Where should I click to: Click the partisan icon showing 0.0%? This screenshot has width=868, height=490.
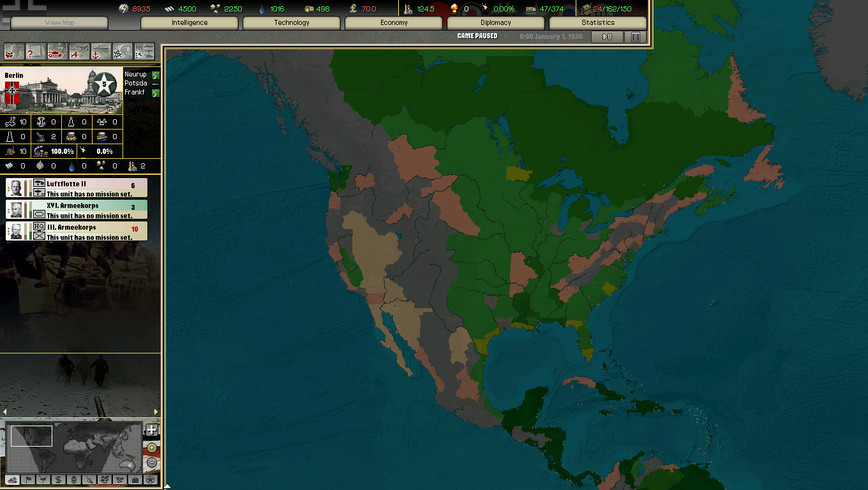click(x=83, y=151)
